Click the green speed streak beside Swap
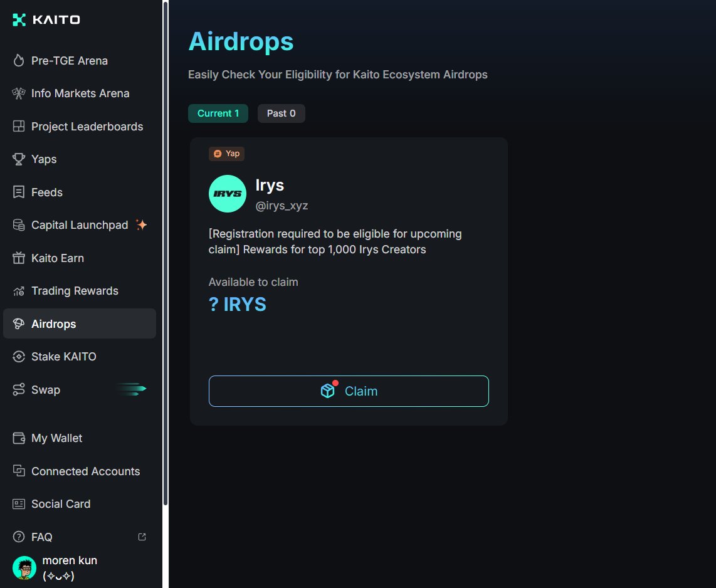The width and height of the screenshot is (716, 588). coord(132,389)
